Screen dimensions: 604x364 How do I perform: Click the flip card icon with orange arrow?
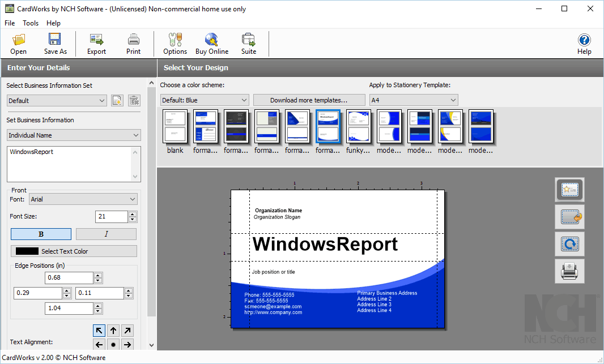click(x=569, y=217)
